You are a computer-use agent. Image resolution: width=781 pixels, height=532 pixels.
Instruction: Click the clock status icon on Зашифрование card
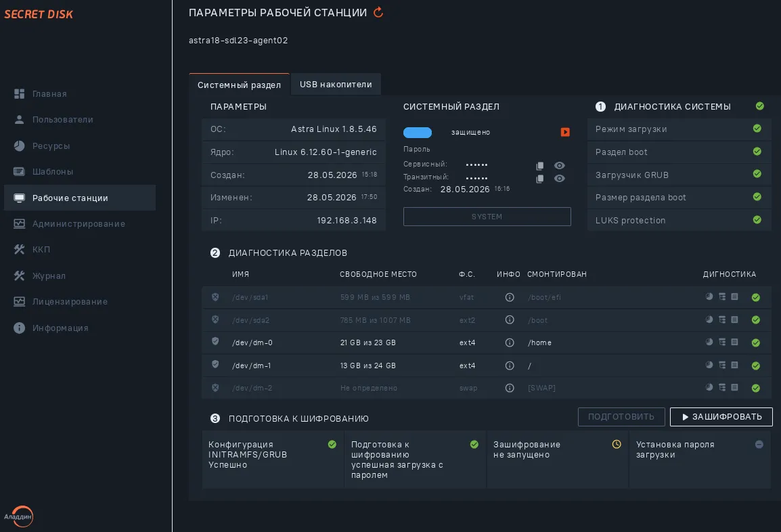point(617,444)
